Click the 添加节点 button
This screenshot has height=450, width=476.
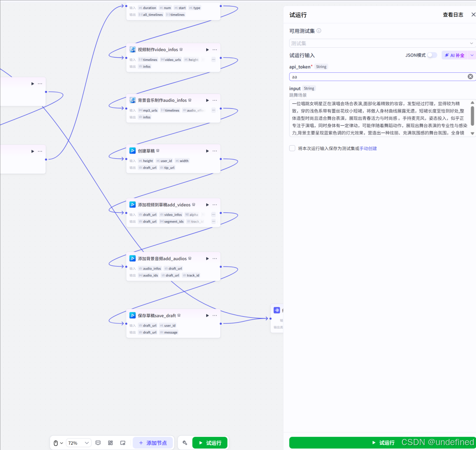point(153,443)
